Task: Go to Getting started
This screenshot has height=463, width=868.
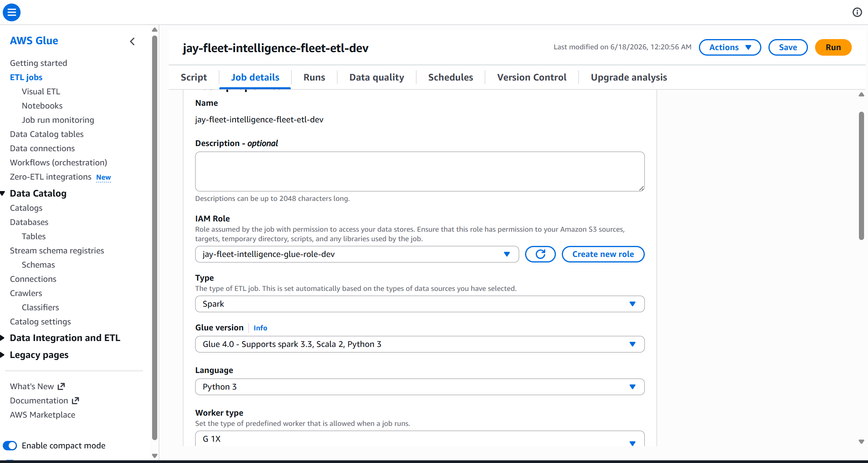Action: 38,63
